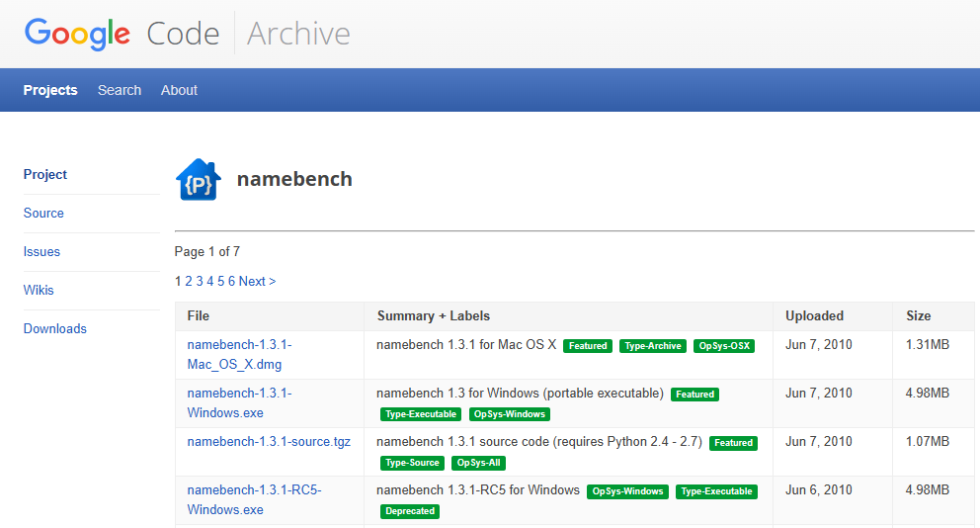Click the Next > pagination link
The image size is (980, 528).
click(257, 282)
